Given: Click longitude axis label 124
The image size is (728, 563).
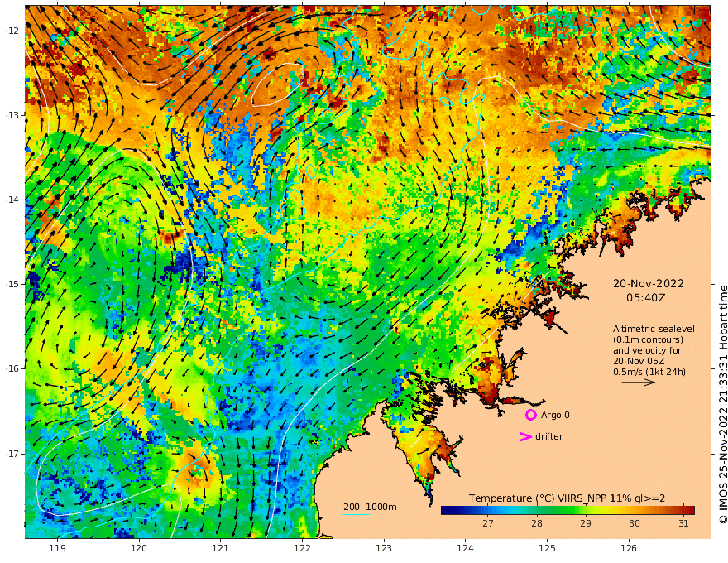Looking at the screenshot, I should pyautogui.click(x=465, y=548).
